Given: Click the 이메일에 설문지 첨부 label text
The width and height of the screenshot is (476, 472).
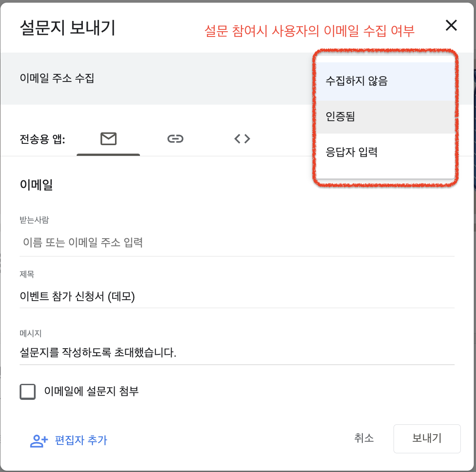Looking at the screenshot, I should click(x=91, y=392).
